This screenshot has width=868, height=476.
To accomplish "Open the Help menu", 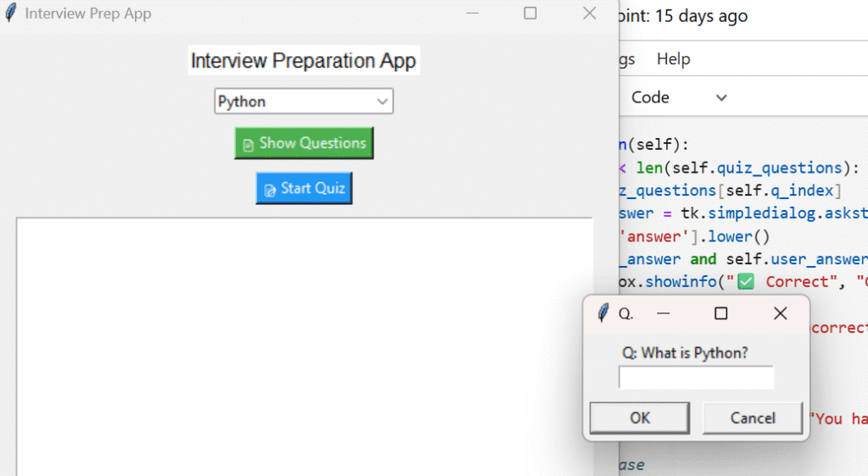I will (673, 58).
